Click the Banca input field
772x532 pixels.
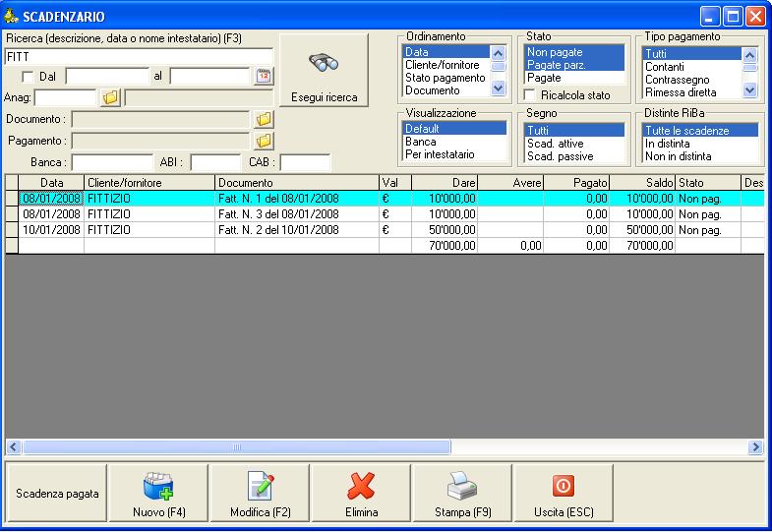[x=113, y=162]
